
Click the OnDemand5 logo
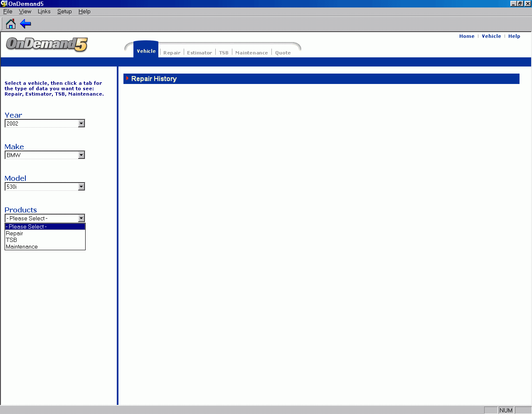(47, 44)
